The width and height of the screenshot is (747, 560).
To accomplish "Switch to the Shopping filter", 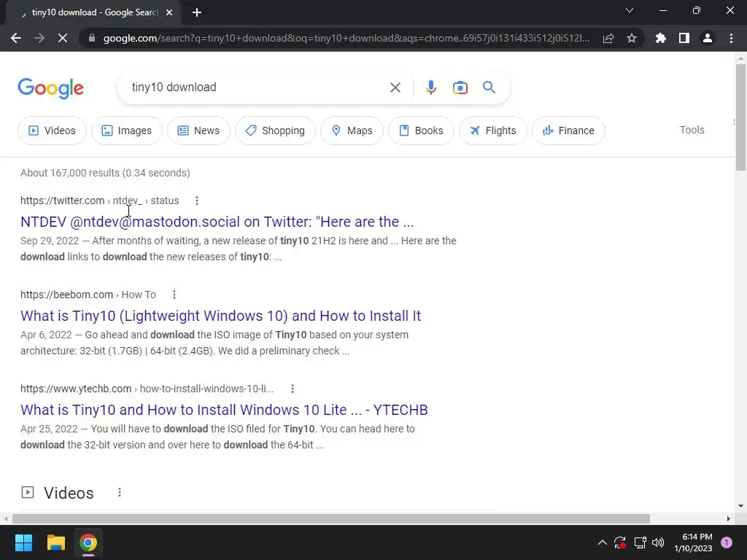I will click(275, 131).
